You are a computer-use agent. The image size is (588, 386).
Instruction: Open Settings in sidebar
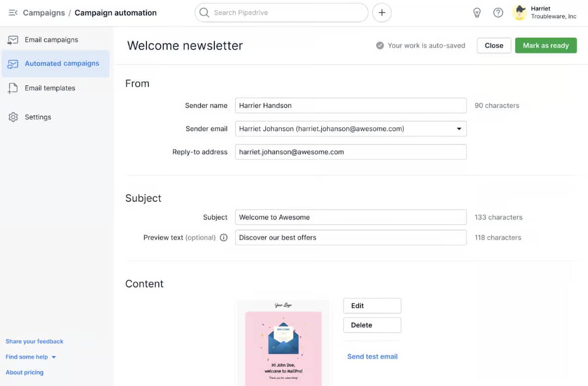(38, 117)
